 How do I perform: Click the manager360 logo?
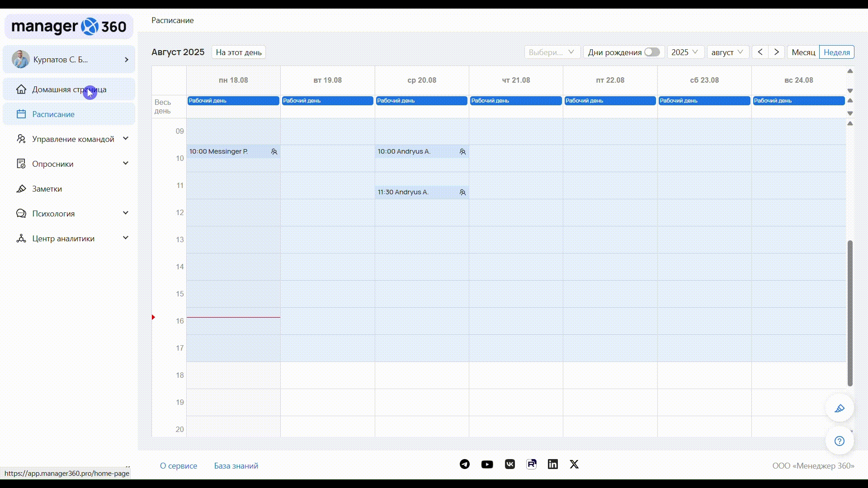point(69,27)
